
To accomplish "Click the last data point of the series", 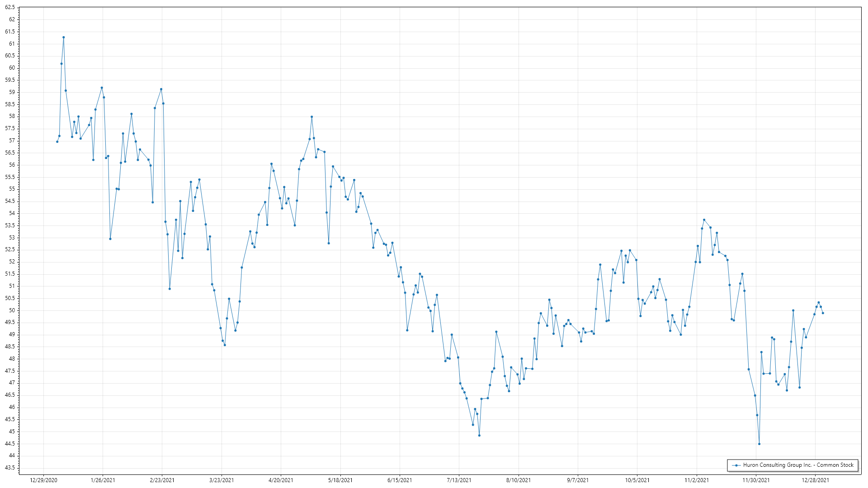I will (823, 313).
